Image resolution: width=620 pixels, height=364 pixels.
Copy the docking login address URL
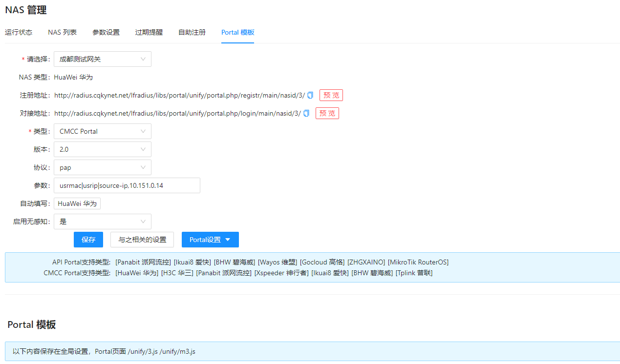(x=306, y=113)
